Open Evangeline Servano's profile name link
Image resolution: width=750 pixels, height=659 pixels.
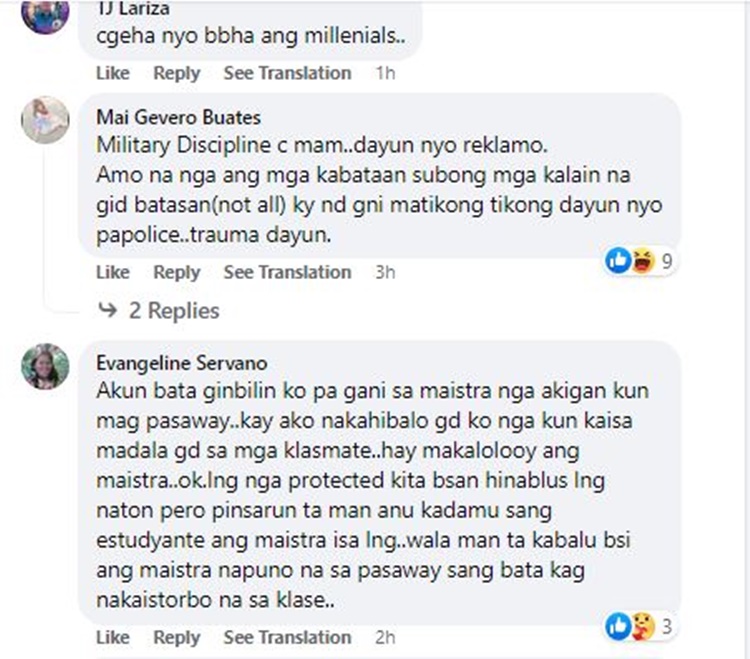coord(181,362)
